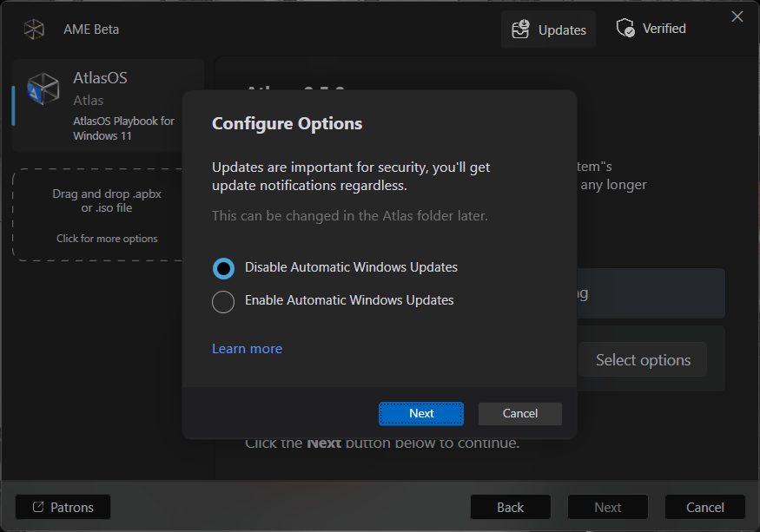Open the Learn more link

click(247, 349)
